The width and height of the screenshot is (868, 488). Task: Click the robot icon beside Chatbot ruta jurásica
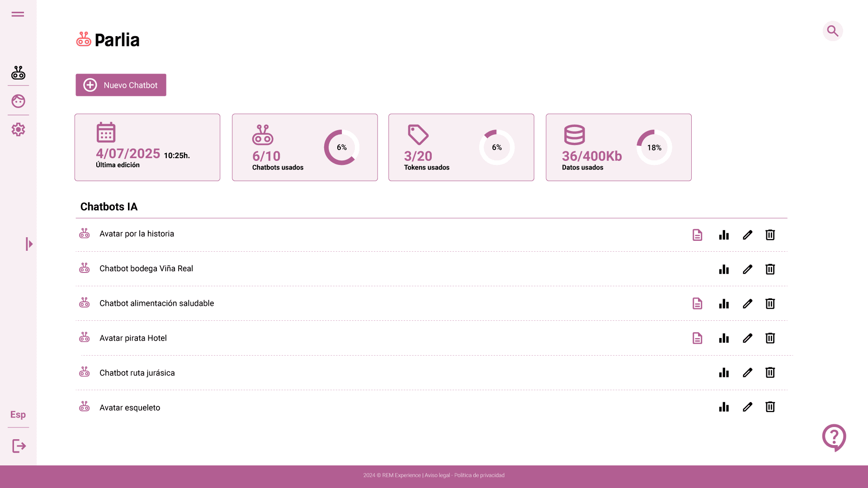pyautogui.click(x=85, y=371)
